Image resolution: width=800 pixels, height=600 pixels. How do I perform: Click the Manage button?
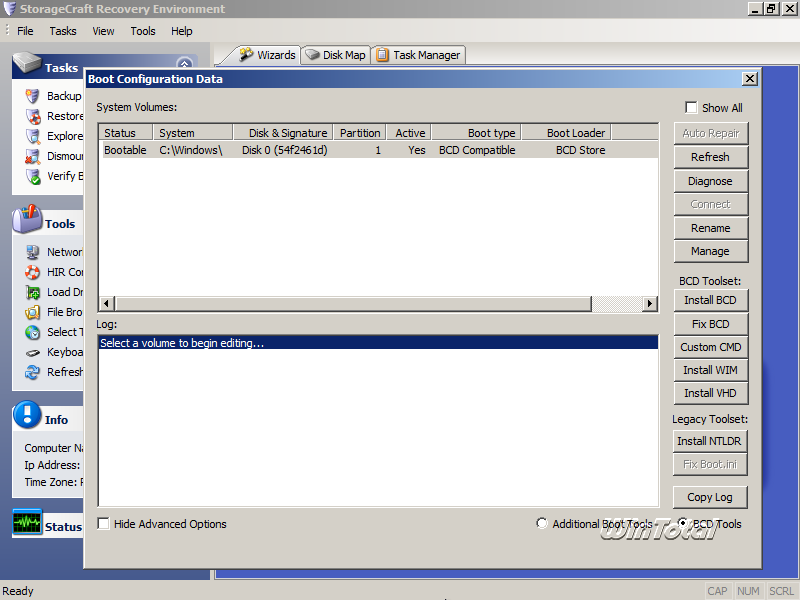710,251
